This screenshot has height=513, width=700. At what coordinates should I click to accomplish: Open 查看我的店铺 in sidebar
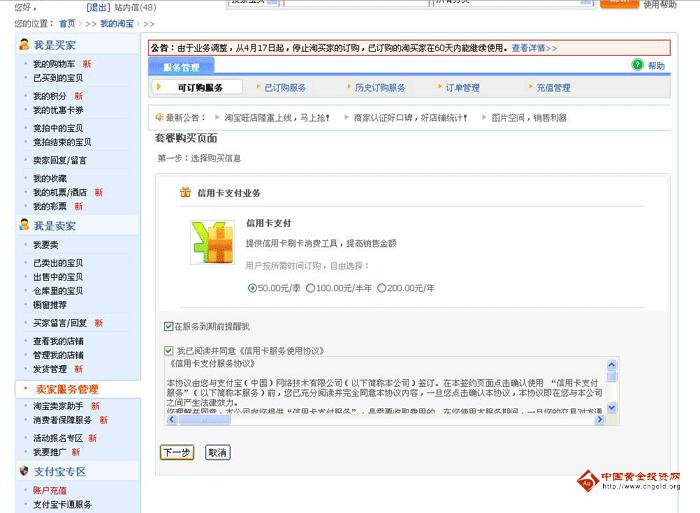(x=58, y=341)
